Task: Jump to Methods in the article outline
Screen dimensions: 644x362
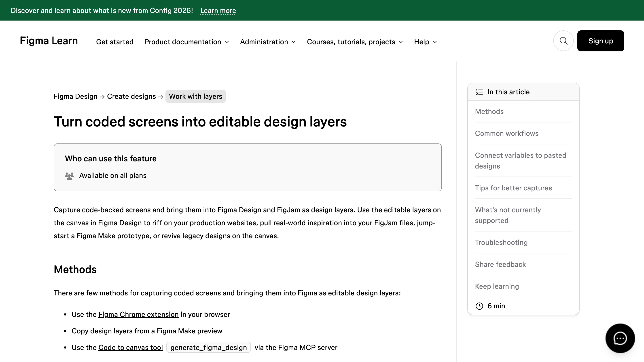Action: (x=489, y=112)
